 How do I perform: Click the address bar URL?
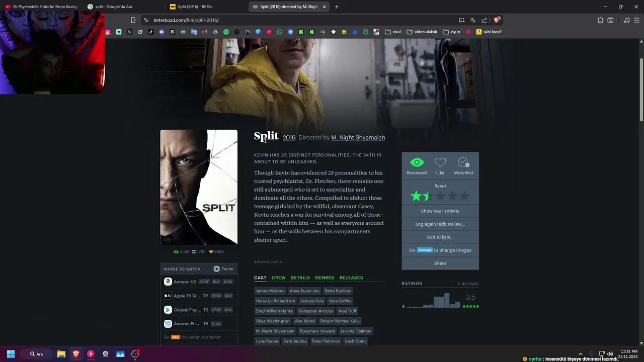(x=186, y=20)
